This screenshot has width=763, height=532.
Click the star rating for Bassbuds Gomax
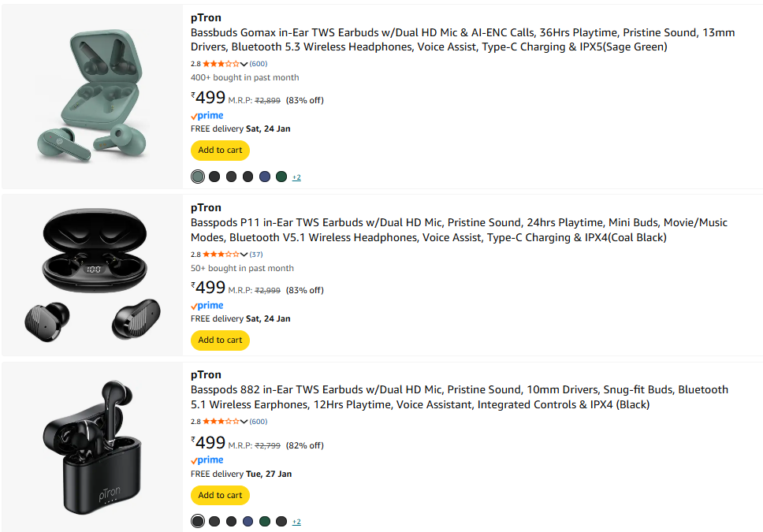[221, 64]
